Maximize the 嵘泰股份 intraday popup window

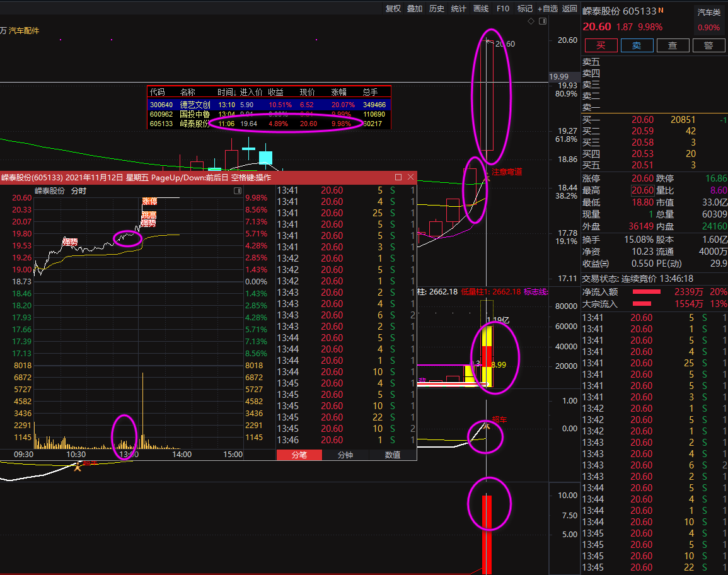pyautogui.click(x=398, y=177)
